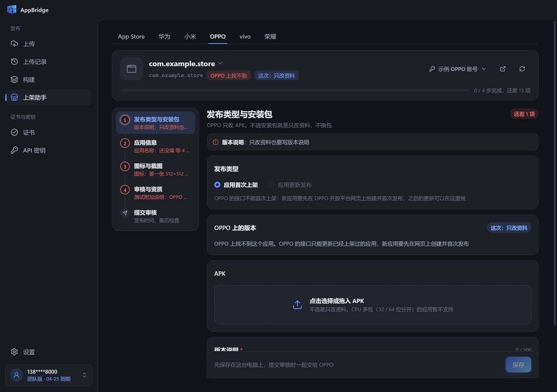557x392 pixels.
Task: Expand the account switcher 138****8000
Action: point(49,375)
